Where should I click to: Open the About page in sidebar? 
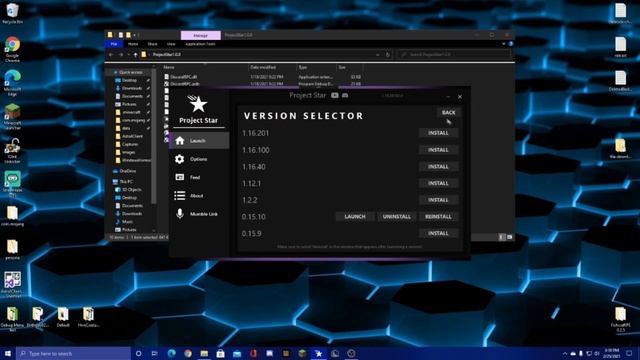click(x=199, y=196)
